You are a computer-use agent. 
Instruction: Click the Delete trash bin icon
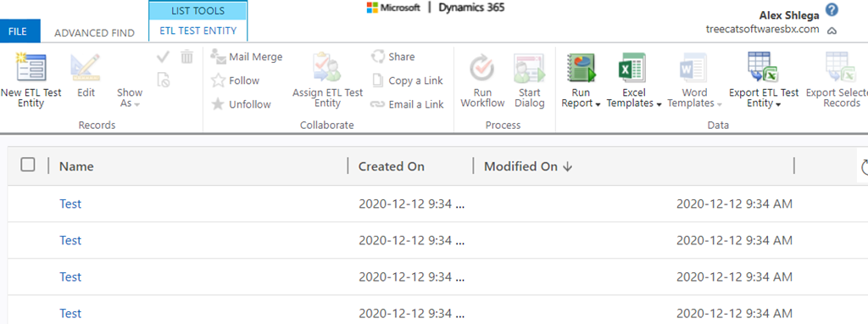point(187,57)
